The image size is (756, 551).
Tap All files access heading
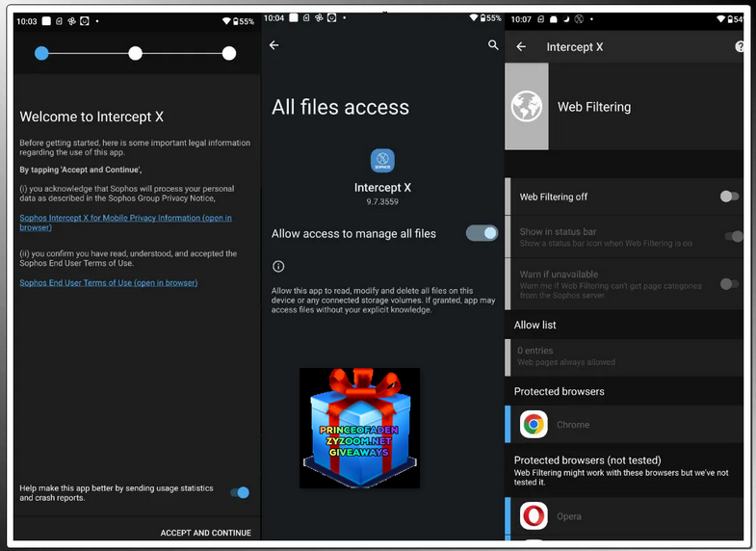tap(340, 107)
